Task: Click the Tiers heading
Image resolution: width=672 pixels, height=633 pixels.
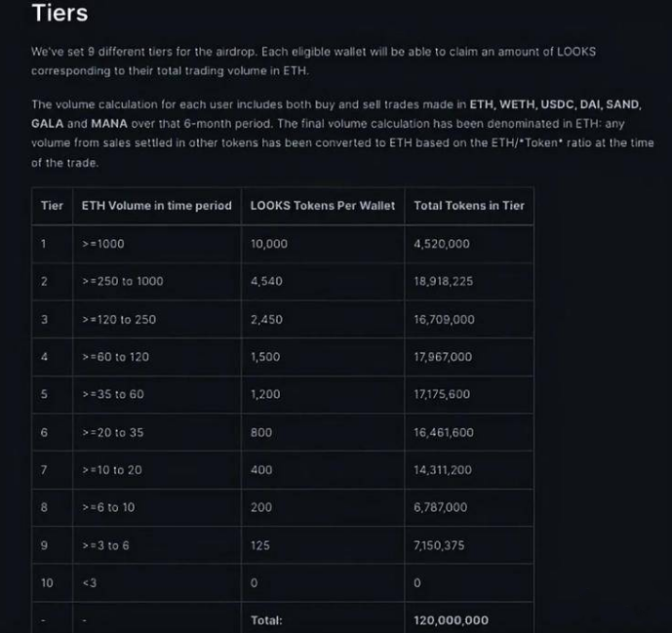Action: click(59, 13)
